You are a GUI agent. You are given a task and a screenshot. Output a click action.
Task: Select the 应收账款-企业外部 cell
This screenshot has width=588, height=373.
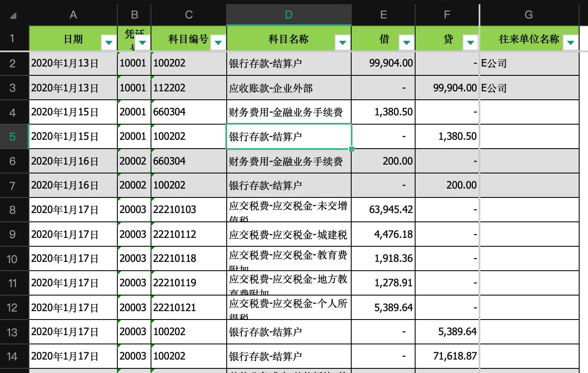(289, 88)
